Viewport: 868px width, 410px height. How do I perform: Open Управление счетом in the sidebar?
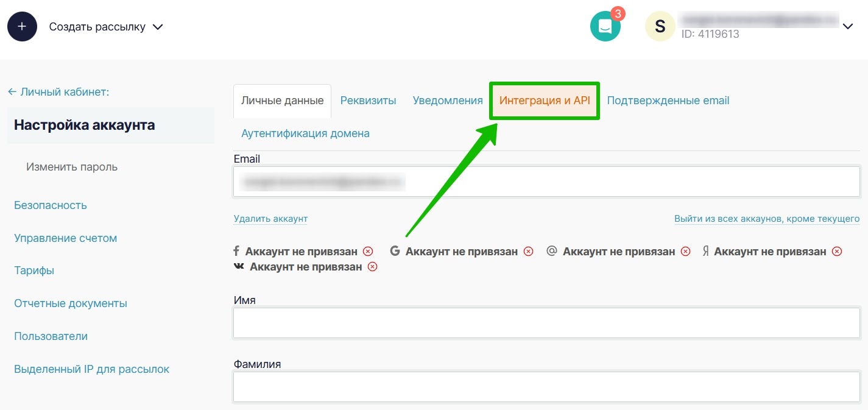tap(65, 238)
